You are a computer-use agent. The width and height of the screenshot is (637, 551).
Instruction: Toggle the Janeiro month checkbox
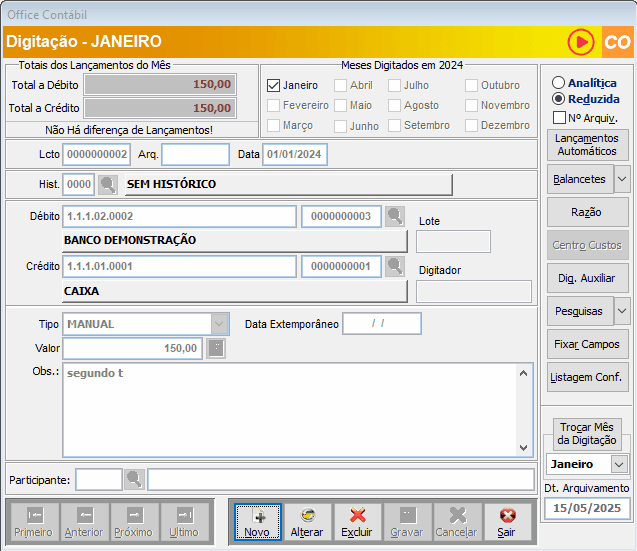pos(274,86)
